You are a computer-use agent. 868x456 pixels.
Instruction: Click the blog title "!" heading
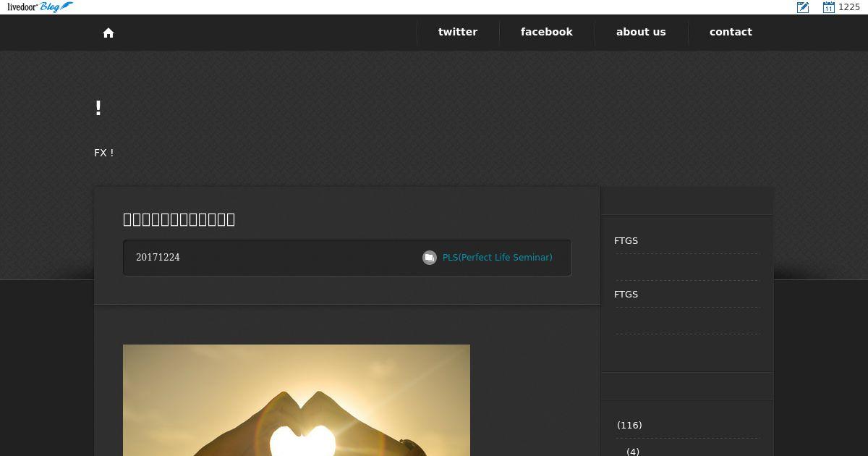(x=98, y=109)
